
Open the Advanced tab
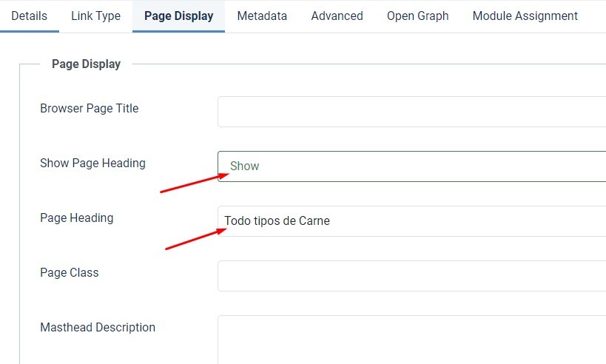click(337, 16)
